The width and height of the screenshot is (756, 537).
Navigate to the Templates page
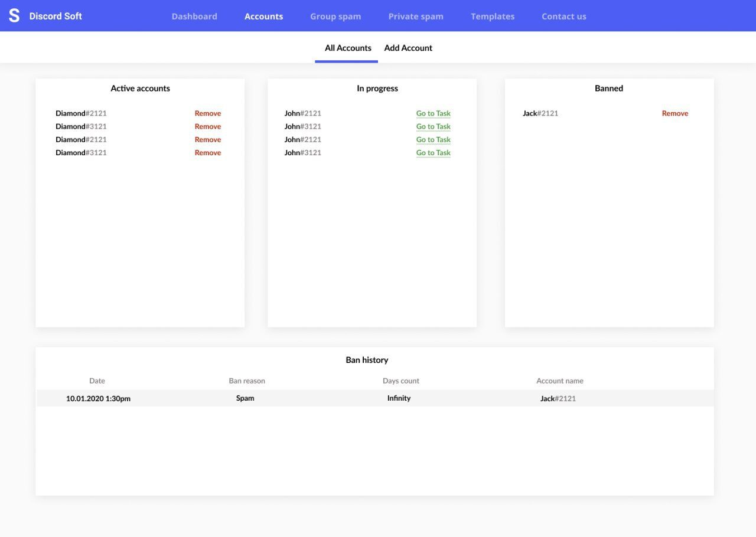pos(493,17)
